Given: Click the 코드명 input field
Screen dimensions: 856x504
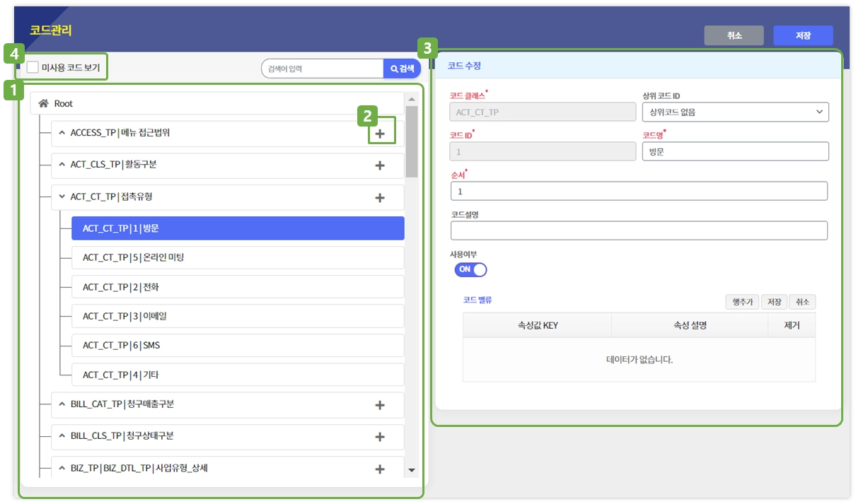Looking at the screenshot, I should (735, 151).
